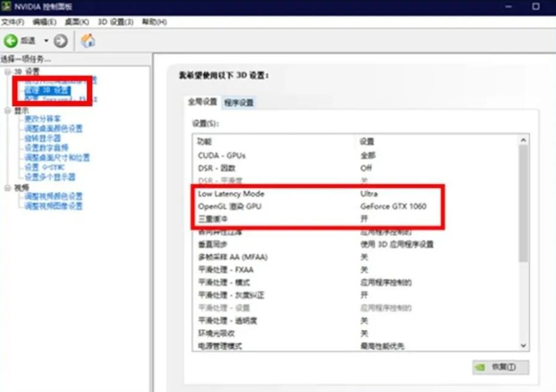Click the green Back navigation arrow
This screenshot has height=392, width=556.
click(10, 41)
